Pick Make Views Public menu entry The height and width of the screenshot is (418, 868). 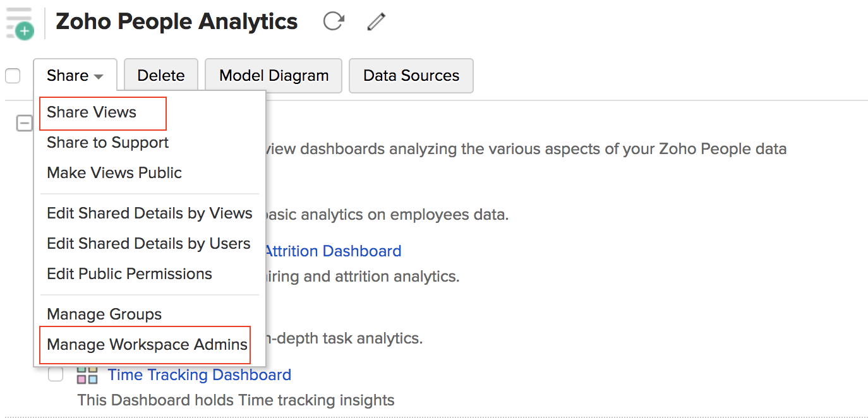pyautogui.click(x=114, y=173)
